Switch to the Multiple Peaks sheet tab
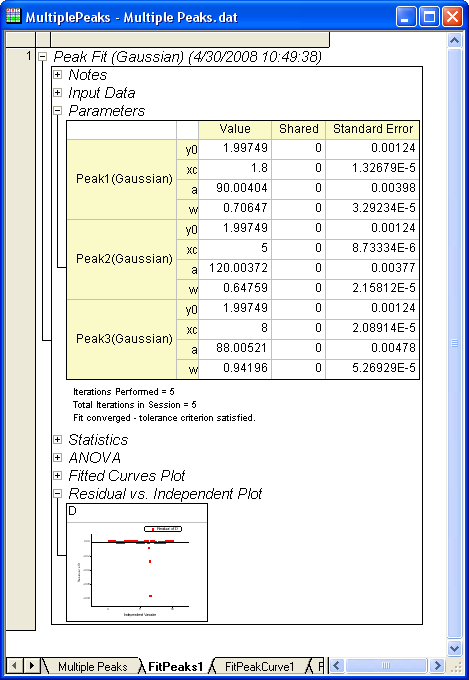Screen dimensions: 469x680 coord(92,666)
